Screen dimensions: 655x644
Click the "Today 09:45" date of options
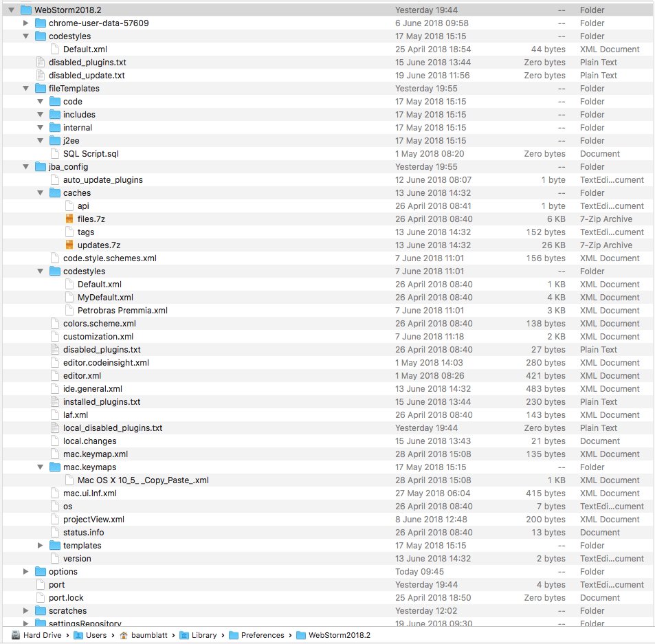pyautogui.click(x=419, y=571)
